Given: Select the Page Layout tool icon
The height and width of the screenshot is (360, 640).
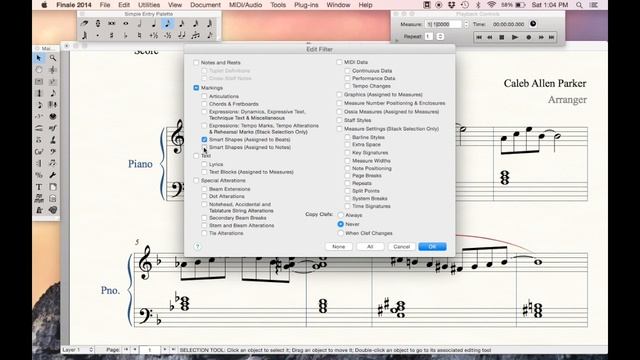Looking at the screenshot, I should click(53, 187).
